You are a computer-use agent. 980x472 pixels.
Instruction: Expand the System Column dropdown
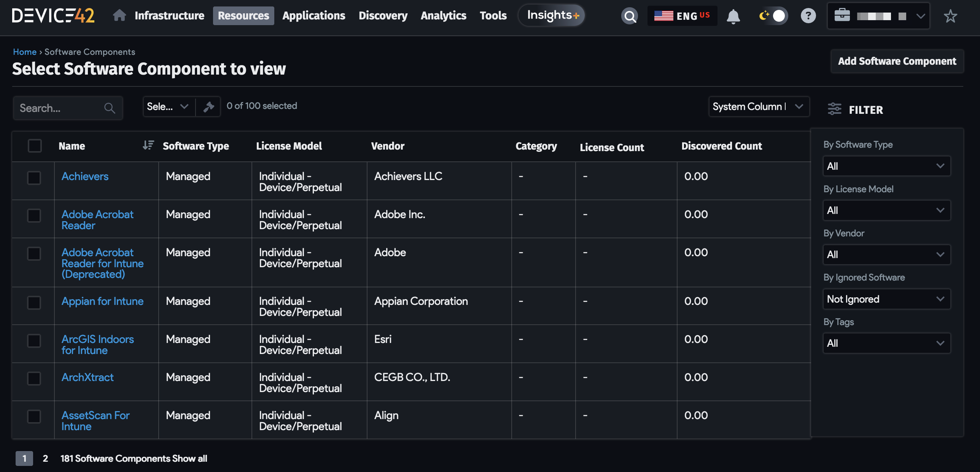point(759,107)
